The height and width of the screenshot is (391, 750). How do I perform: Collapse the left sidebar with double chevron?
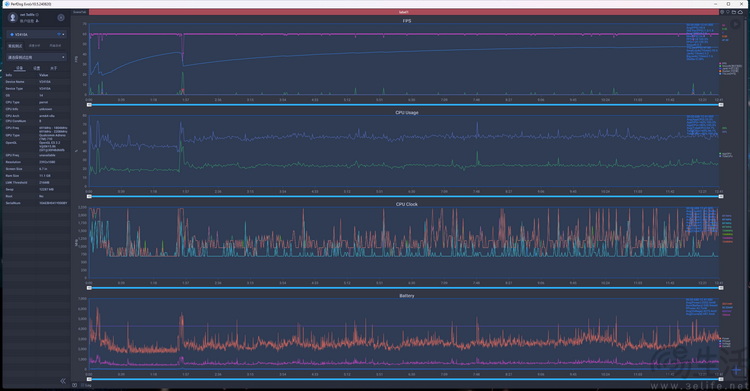[63, 381]
